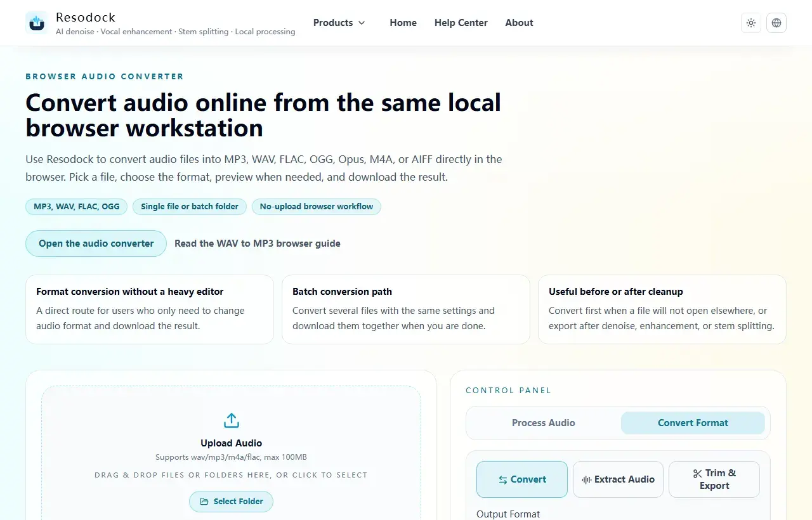Click the 'DRAG & DROP FILES OR FOLDERS HERE' text

[232, 475]
